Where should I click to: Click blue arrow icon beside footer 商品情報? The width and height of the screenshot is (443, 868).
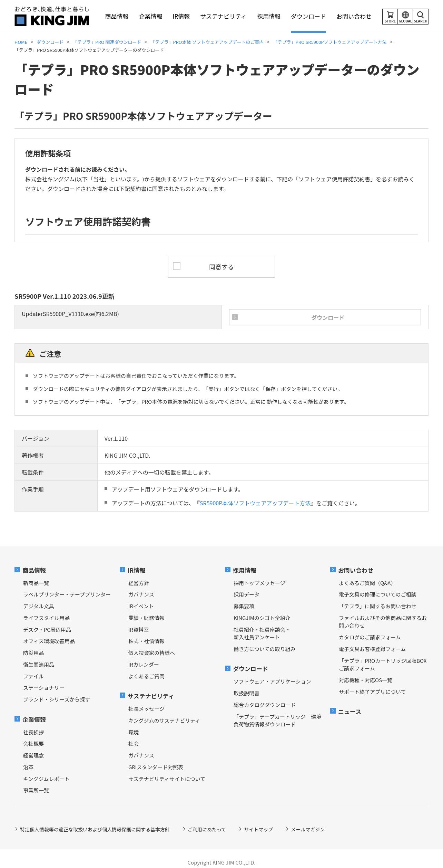(x=17, y=570)
